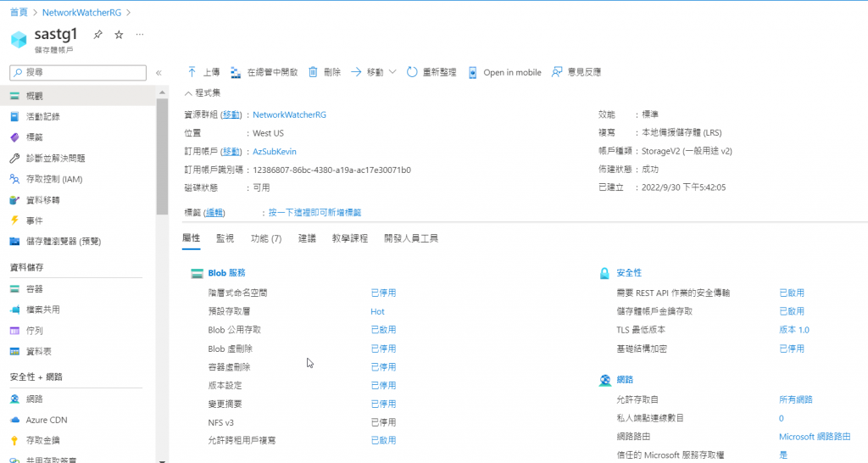Viewport: 868px width, 463px height.
Task: Switch to the 監視 tab
Action: click(x=225, y=238)
